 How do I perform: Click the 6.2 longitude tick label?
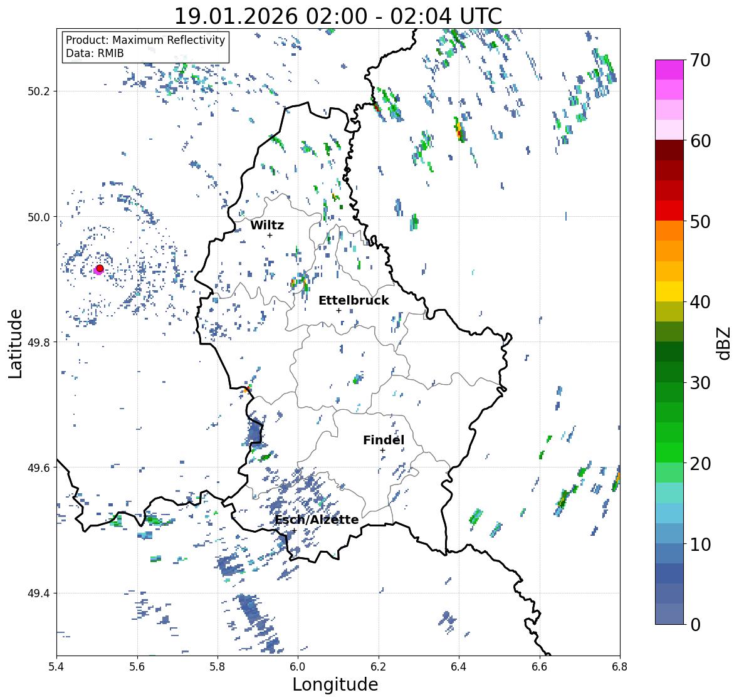click(379, 667)
